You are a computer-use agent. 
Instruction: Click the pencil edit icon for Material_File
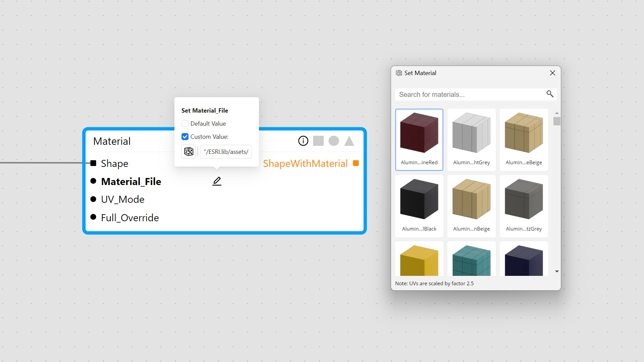217,181
